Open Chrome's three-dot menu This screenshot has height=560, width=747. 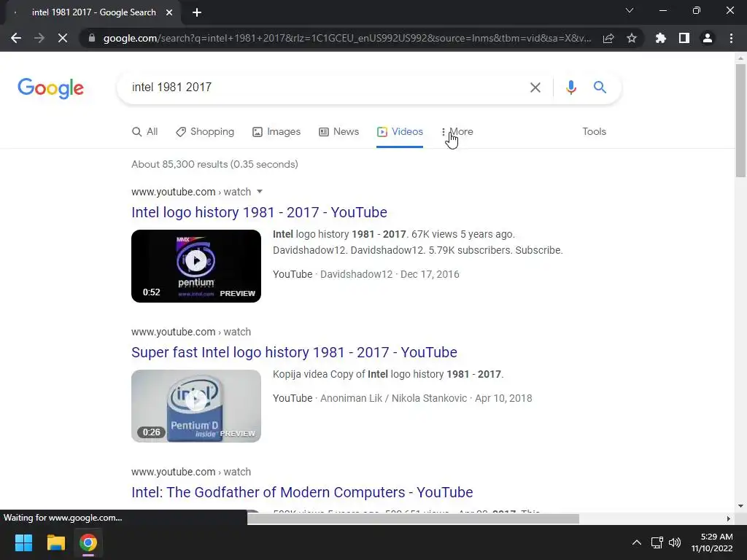point(731,38)
